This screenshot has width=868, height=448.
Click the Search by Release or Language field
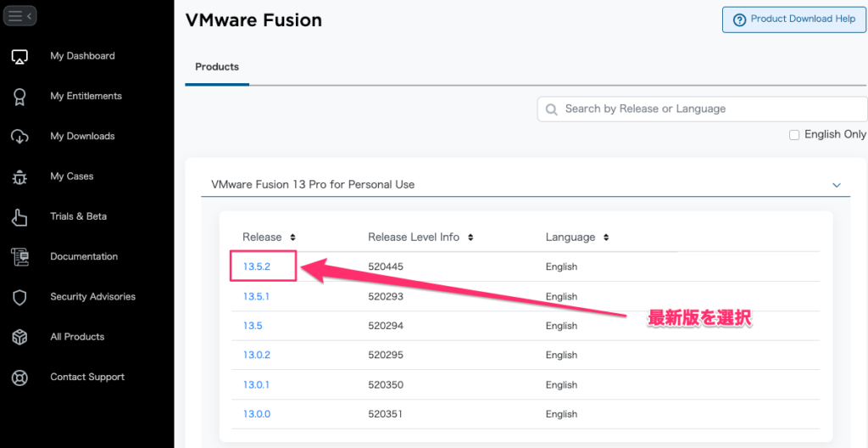pyautogui.click(x=702, y=109)
